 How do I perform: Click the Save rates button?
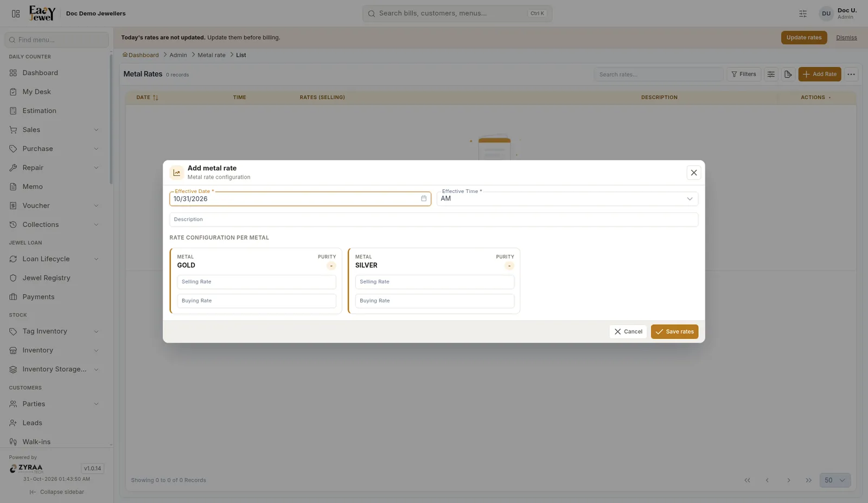pyautogui.click(x=674, y=332)
